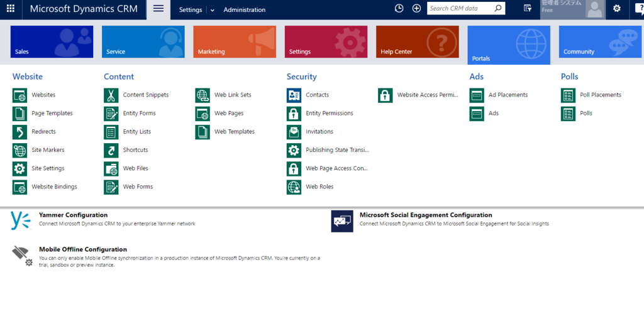The height and width of the screenshot is (319, 644).
Task: Toggle the hamburger navigation menu
Action: (158, 9)
